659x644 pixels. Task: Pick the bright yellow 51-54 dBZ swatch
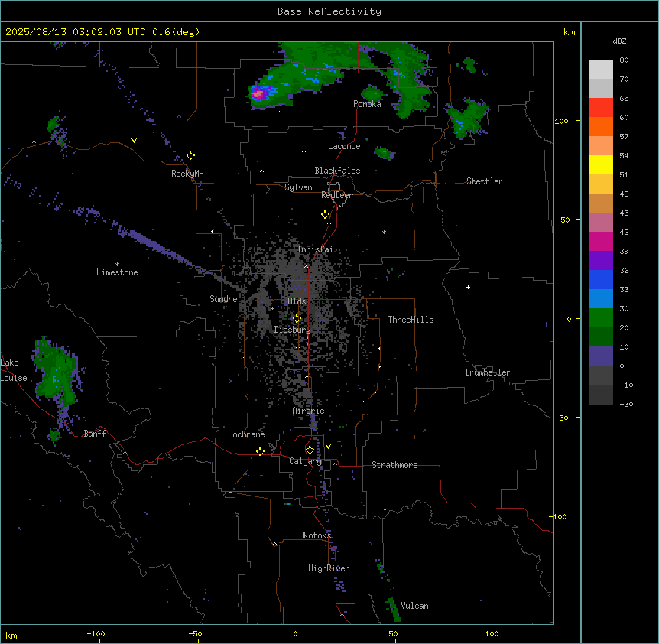click(x=601, y=164)
